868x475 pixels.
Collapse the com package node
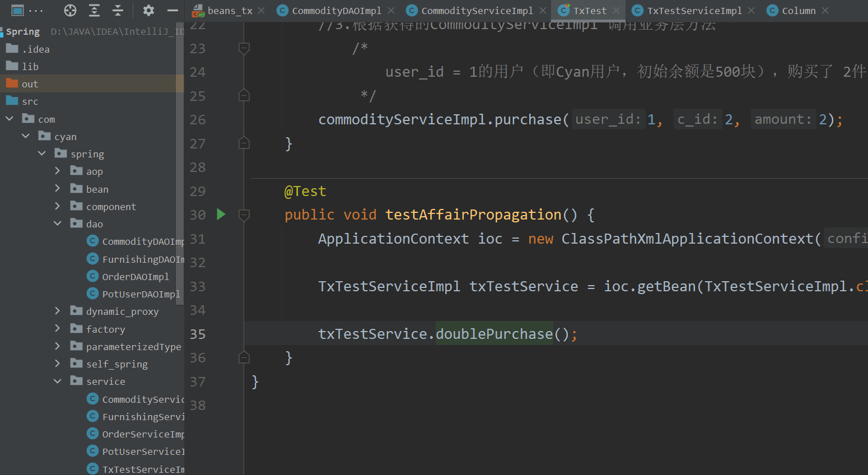point(10,119)
